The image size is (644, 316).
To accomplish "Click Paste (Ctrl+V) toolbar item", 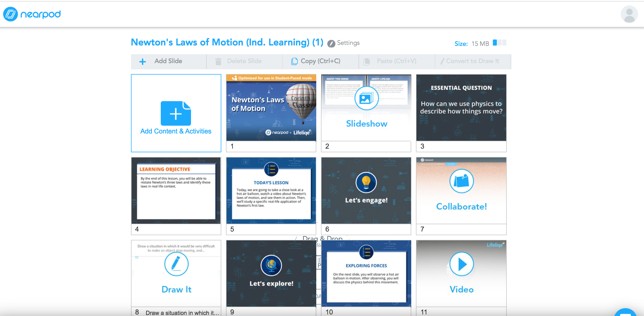I will [396, 61].
